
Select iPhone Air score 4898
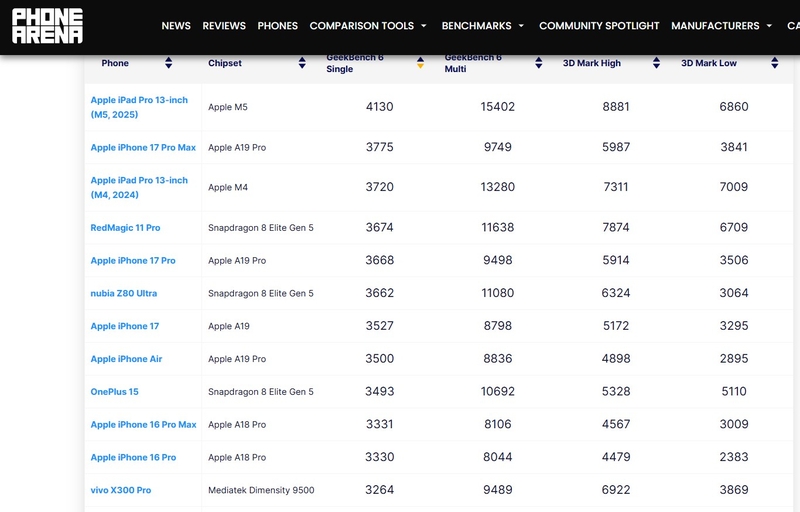(616, 359)
